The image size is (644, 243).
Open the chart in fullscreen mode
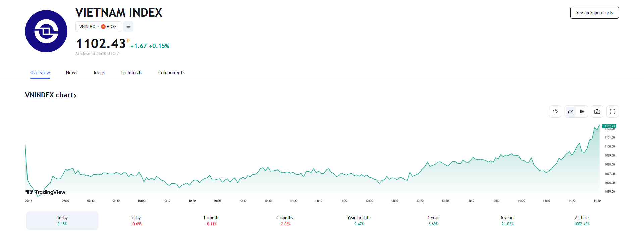(x=612, y=112)
